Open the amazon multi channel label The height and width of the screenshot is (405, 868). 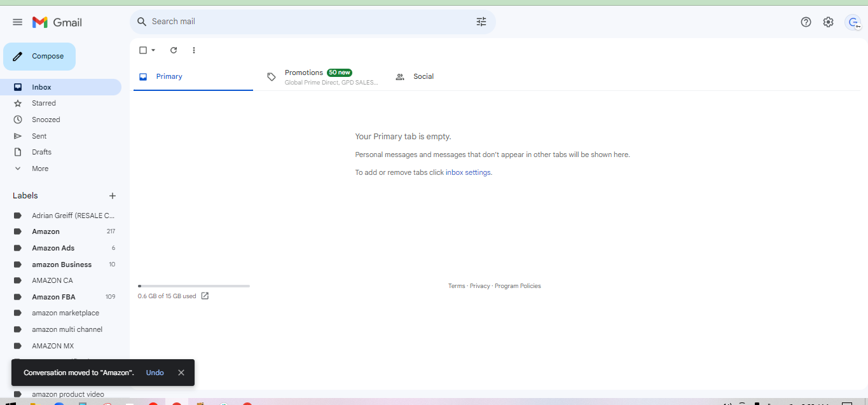(x=60, y=329)
